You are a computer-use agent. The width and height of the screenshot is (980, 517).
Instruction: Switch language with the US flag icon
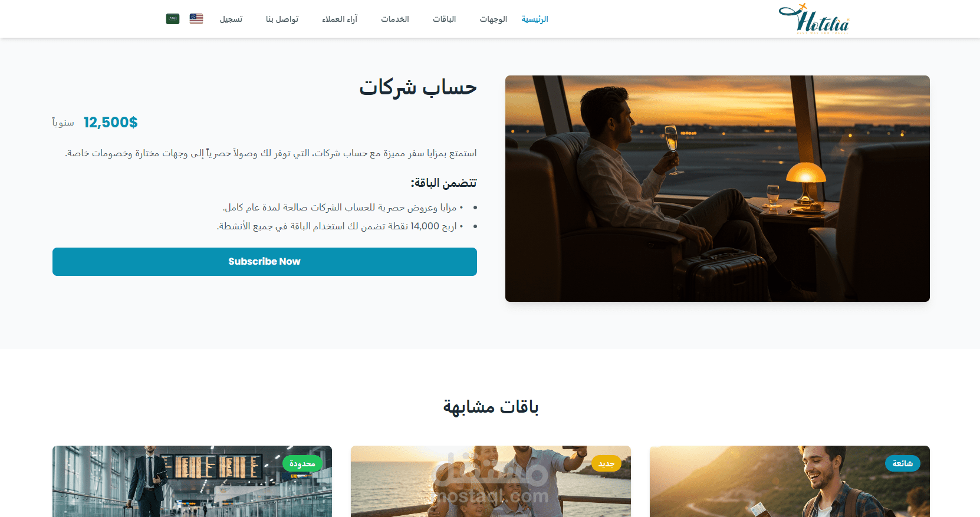[196, 19]
